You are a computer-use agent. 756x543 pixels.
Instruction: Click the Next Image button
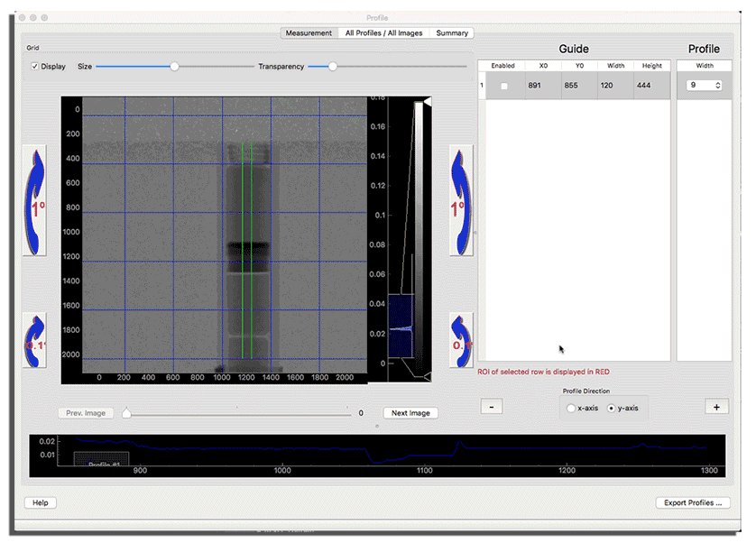[410, 413]
